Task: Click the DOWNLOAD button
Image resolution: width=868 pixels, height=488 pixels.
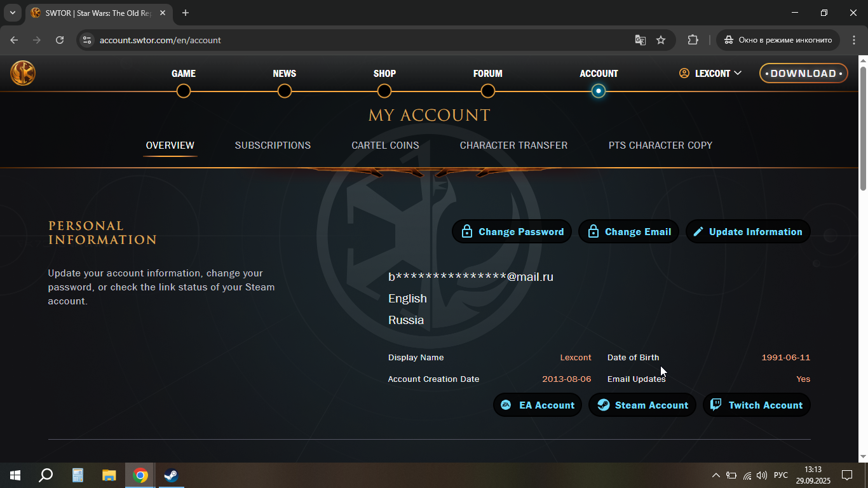Action: pos(804,74)
